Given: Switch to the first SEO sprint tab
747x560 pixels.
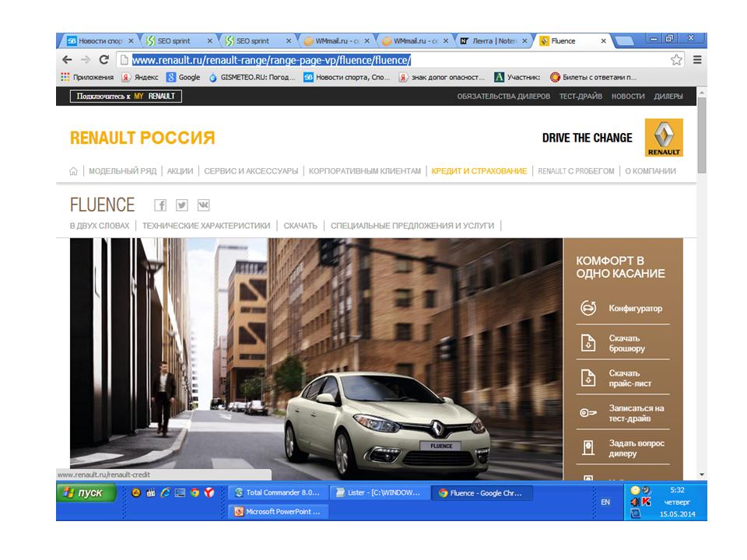Looking at the screenshot, I should 179,41.
